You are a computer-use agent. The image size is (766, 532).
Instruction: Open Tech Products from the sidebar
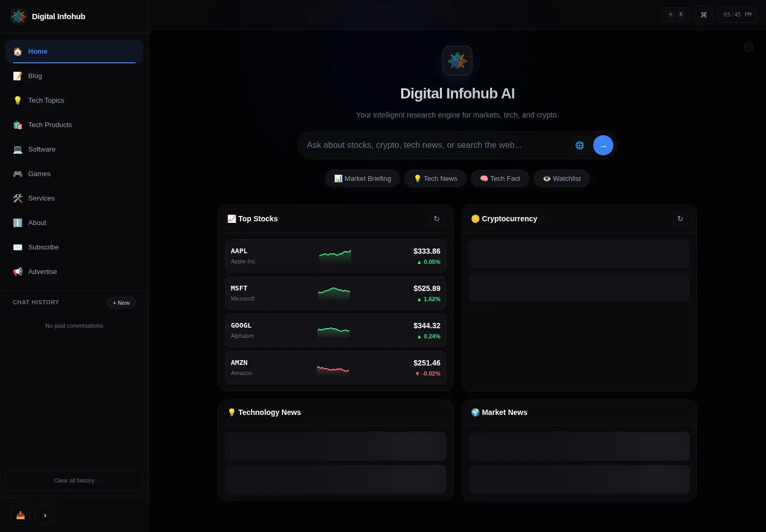[x=74, y=125]
